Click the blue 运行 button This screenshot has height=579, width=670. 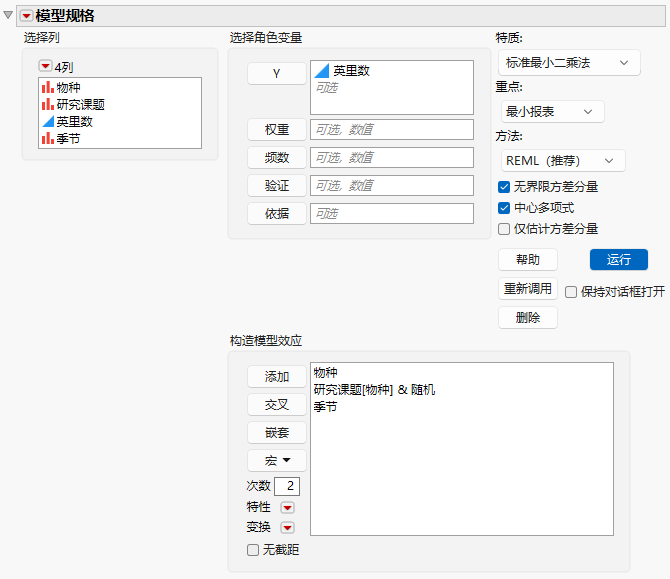click(619, 260)
